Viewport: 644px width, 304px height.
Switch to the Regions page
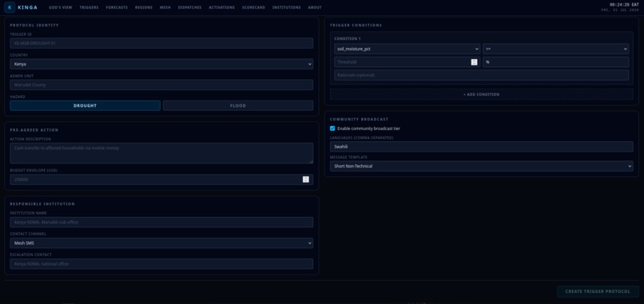(144, 7)
